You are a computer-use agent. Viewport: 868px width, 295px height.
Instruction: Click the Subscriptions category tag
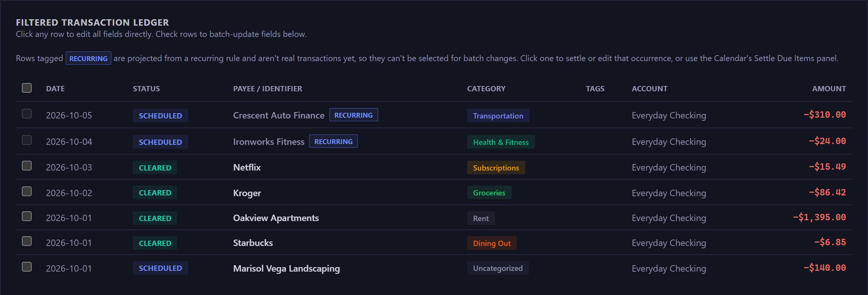tap(496, 168)
